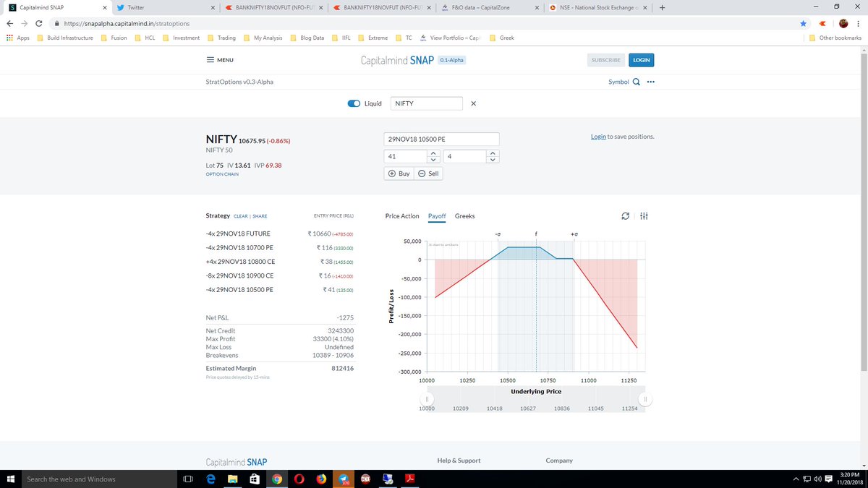Open Chrome profile avatar

843,23
